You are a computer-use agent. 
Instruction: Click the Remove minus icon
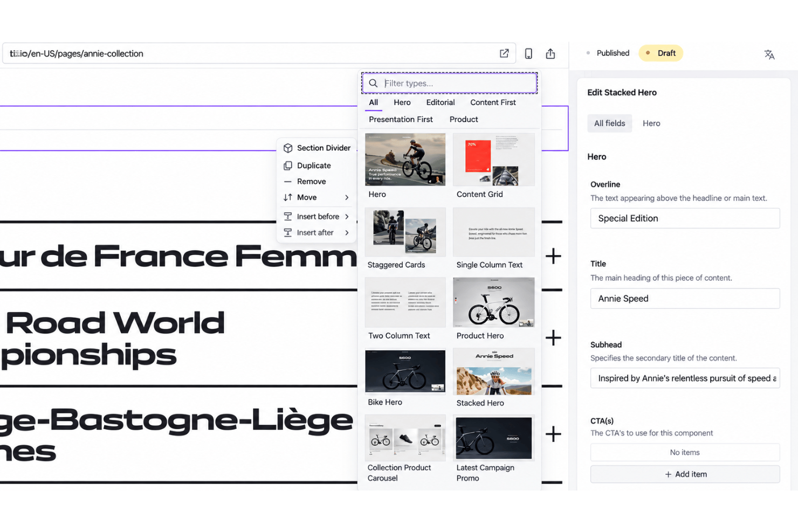point(288,182)
